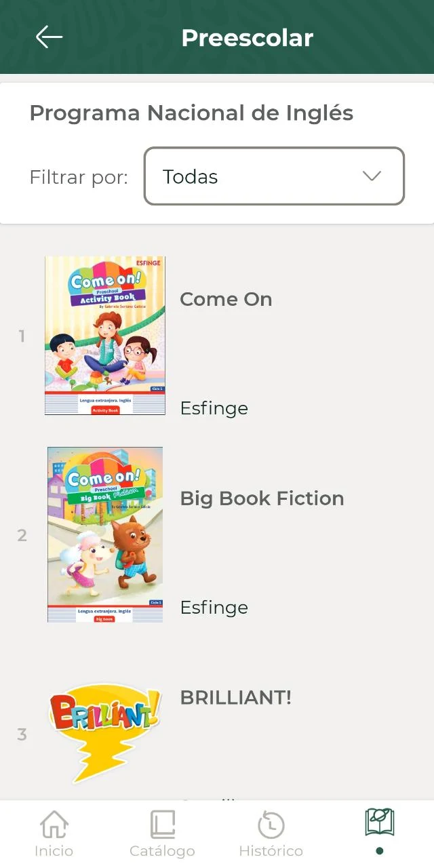This screenshot has height=868, width=434.
Task: Select the Come On title text
Action: tap(226, 299)
